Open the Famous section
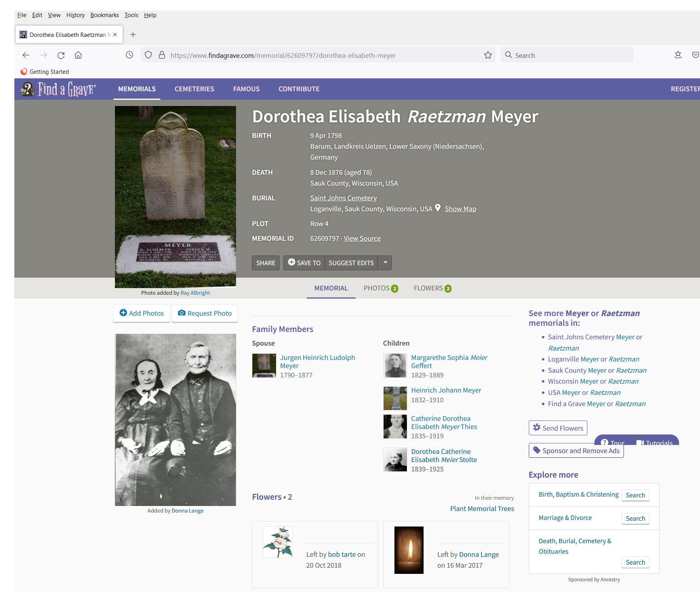Viewport: 700px width, 603px height. [247, 89]
